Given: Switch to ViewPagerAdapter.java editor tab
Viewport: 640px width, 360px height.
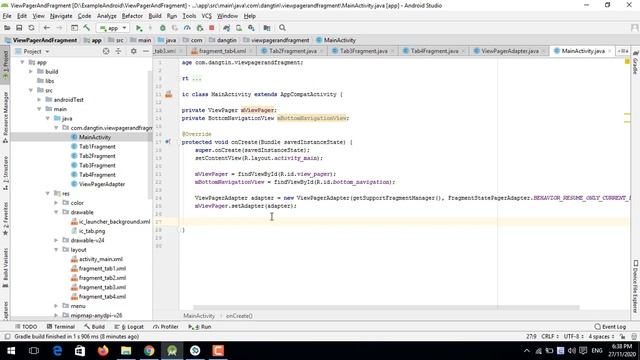Looking at the screenshot, I should [509, 51].
